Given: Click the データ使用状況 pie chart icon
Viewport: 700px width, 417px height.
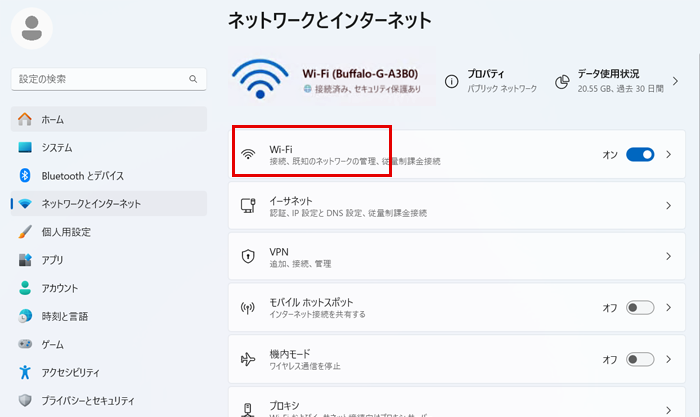Looking at the screenshot, I should tap(562, 81).
